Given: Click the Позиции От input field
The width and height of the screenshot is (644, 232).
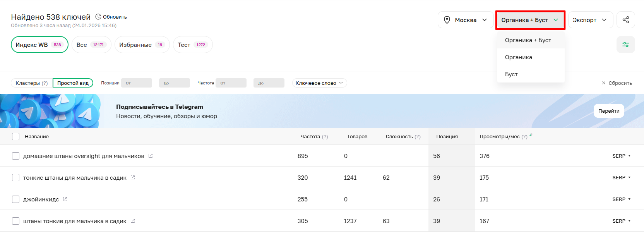Looking at the screenshot, I should (136, 83).
